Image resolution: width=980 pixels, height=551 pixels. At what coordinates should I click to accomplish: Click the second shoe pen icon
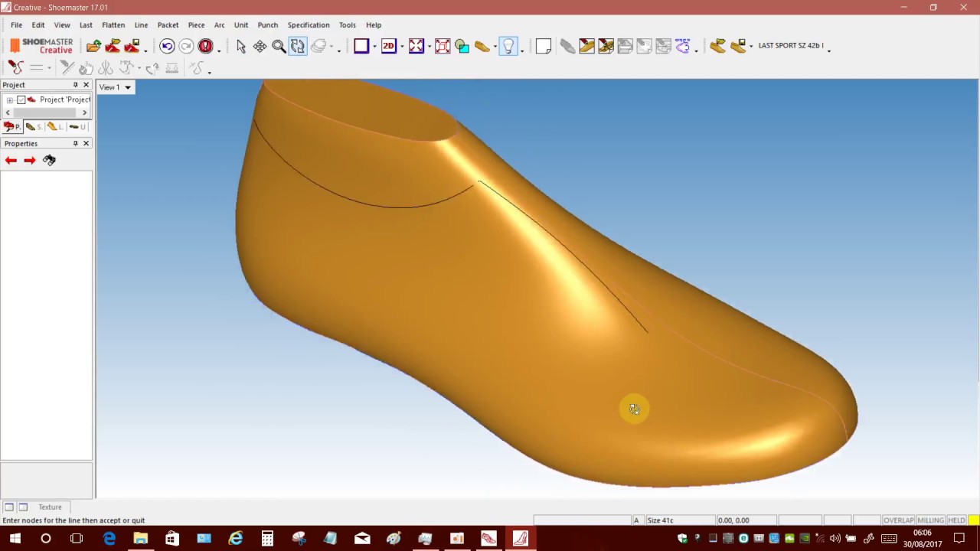click(606, 46)
